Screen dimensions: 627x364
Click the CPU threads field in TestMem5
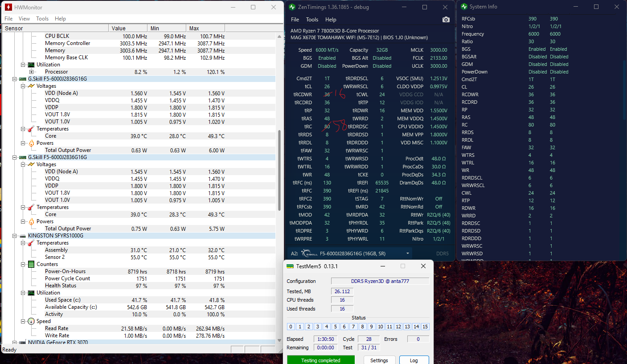click(x=342, y=300)
